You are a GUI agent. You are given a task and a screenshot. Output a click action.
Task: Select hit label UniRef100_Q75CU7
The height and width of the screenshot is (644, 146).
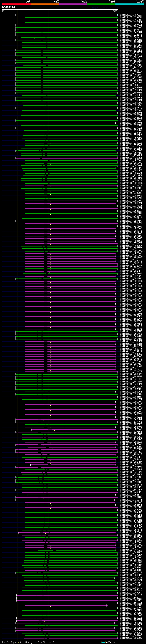(x=131, y=125)
